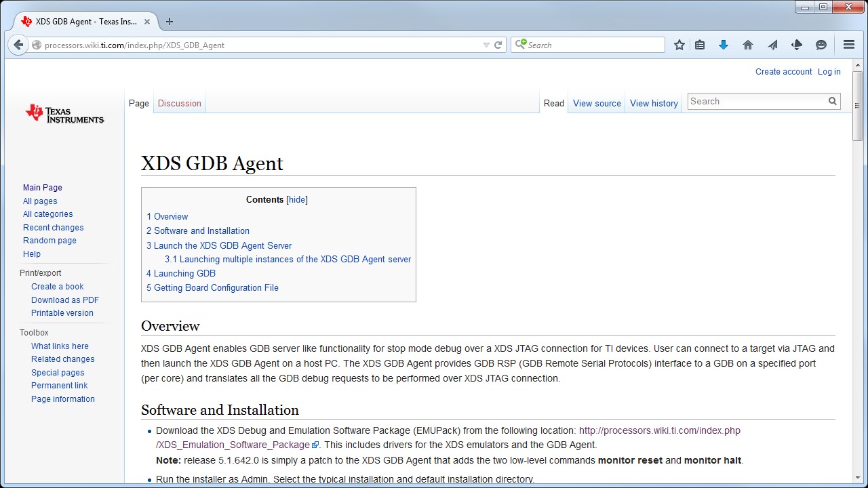Click the paper plane send icon
The image size is (868, 488).
[772, 45]
